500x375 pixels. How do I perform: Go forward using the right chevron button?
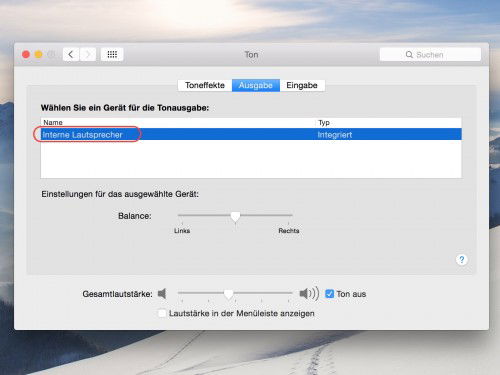pos(88,54)
